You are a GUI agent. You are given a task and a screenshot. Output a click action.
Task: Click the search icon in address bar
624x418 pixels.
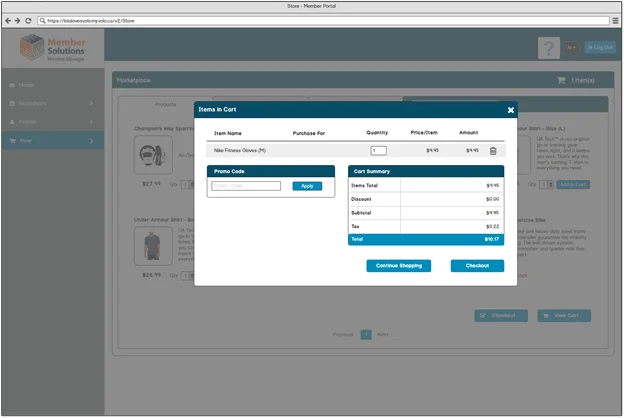(42, 21)
